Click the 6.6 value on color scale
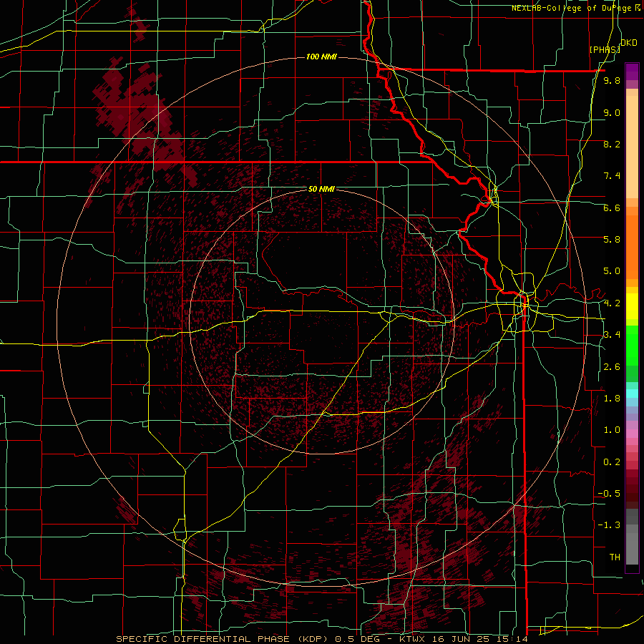Image resolution: width=644 pixels, height=644 pixels. click(612, 208)
